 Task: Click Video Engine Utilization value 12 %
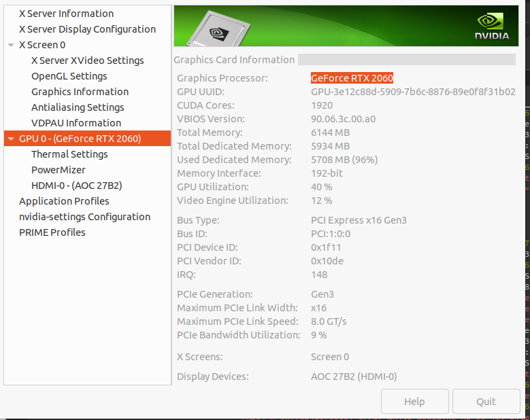(x=321, y=200)
